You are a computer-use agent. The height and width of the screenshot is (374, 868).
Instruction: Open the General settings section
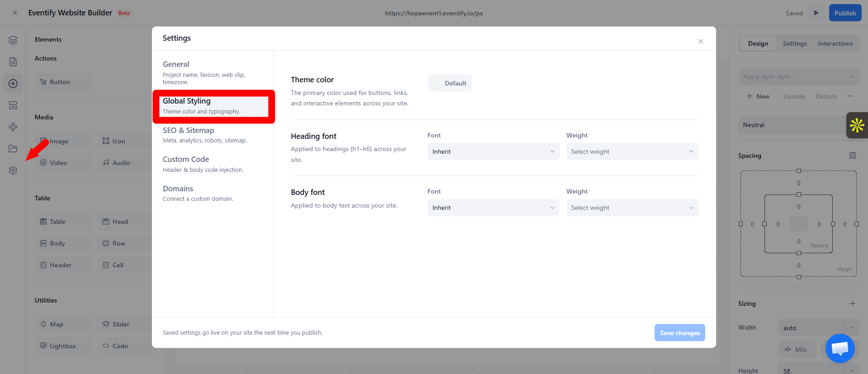pos(212,72)
